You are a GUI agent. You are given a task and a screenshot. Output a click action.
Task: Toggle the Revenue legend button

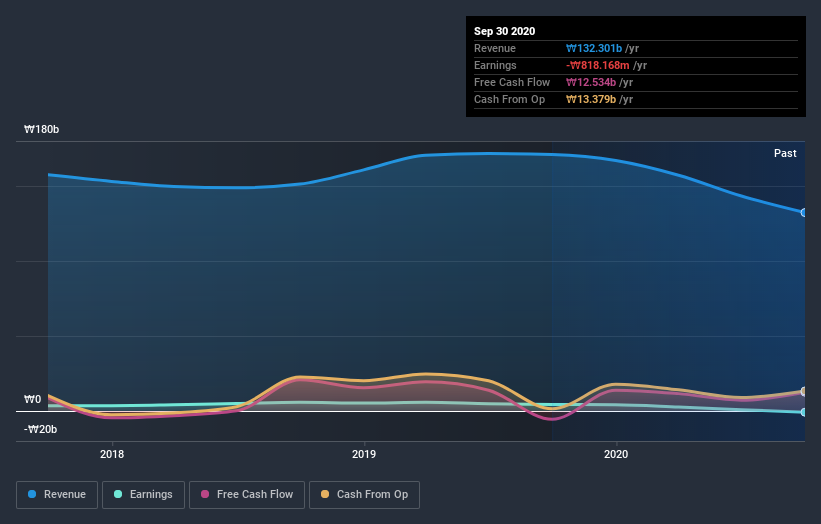pos(57,495)
